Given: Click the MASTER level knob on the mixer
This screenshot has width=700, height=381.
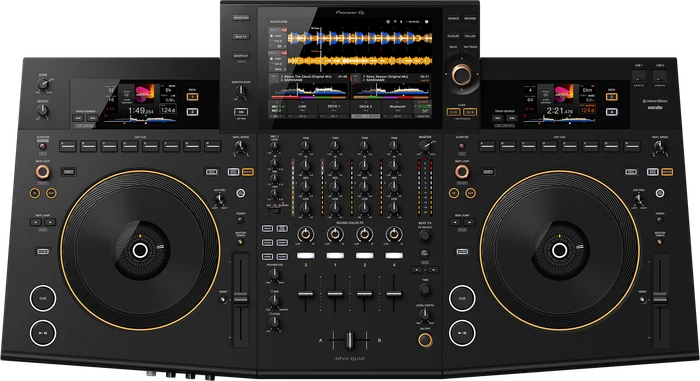Looking at the screenshot, I should (x=425, y=146).
